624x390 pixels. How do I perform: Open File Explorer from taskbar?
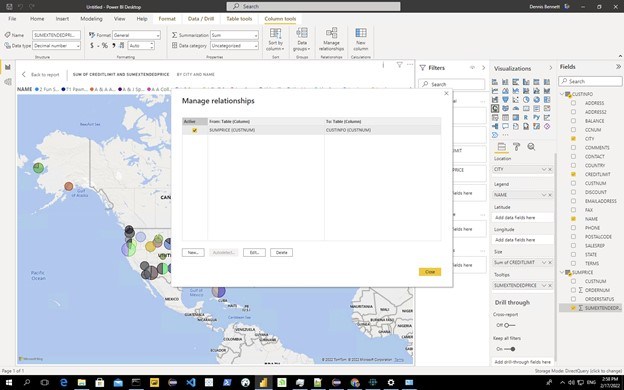point(82,382)
